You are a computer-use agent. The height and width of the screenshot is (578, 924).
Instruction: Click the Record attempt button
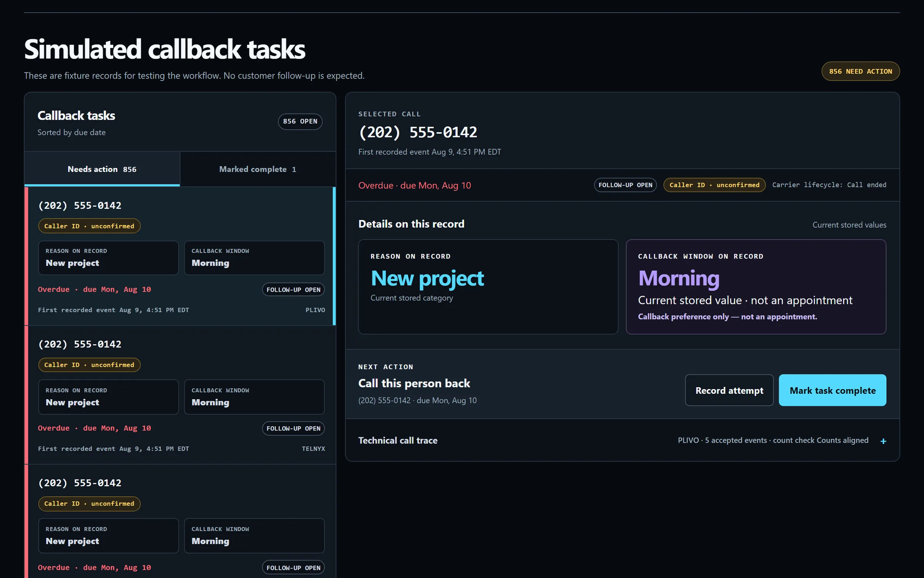[x=729, y=390]
